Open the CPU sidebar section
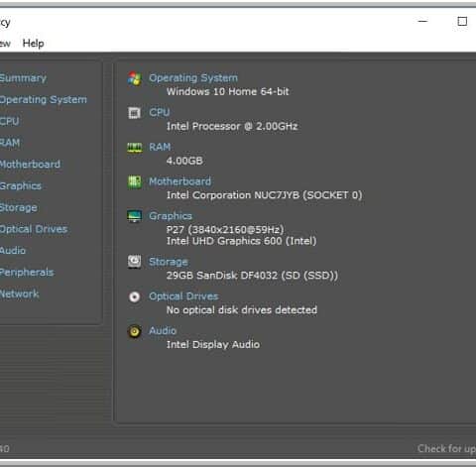This screenshot has height=467, width=476. [10, 121]
